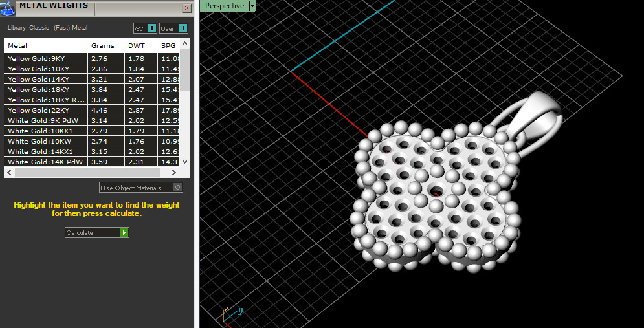Click the 1.78 DWT value
The height and width of the screenshot is (328, 644).
(136, 58)
